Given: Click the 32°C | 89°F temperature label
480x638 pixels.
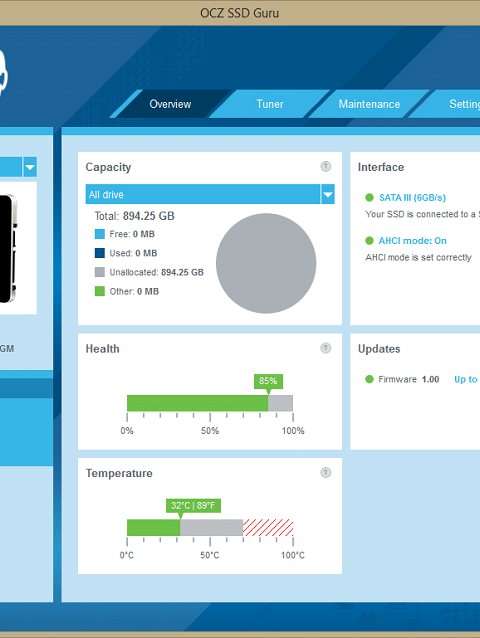Looking at the screenshot, I should coord(193,505).
